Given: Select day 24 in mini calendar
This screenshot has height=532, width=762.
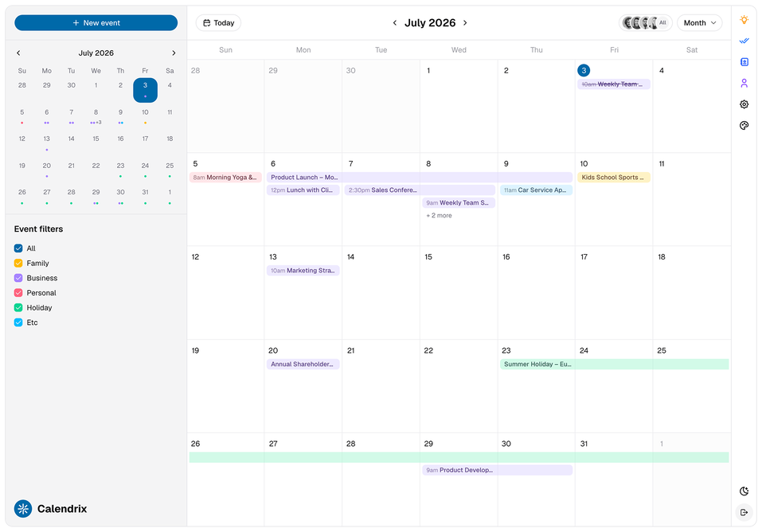Looking at the screenshot, I should [x=145, y=170].
